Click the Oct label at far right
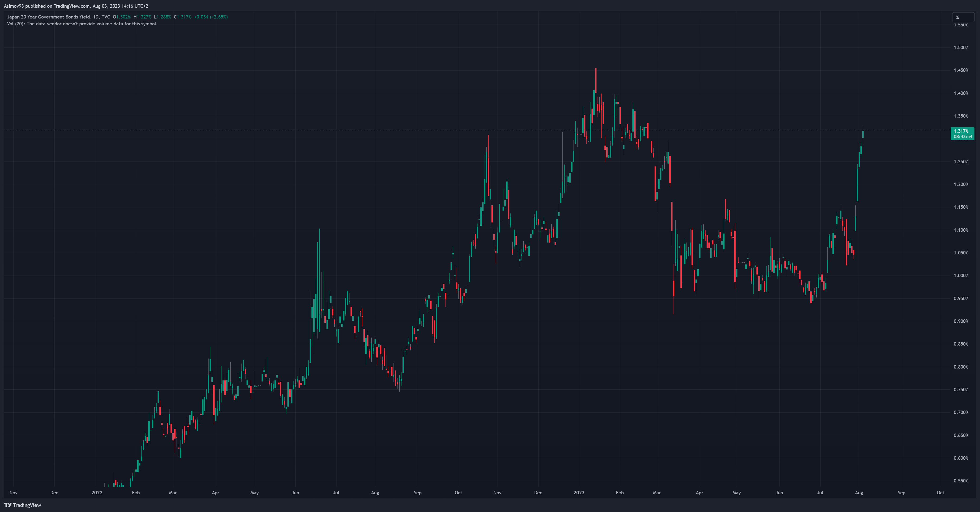This screenshot has height=512, width=980. (x=940, y=493)
